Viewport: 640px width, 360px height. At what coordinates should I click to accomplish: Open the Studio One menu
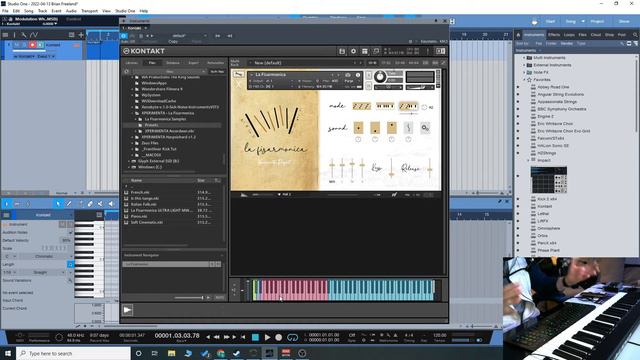pyautogui.click(x=125, y=11)
